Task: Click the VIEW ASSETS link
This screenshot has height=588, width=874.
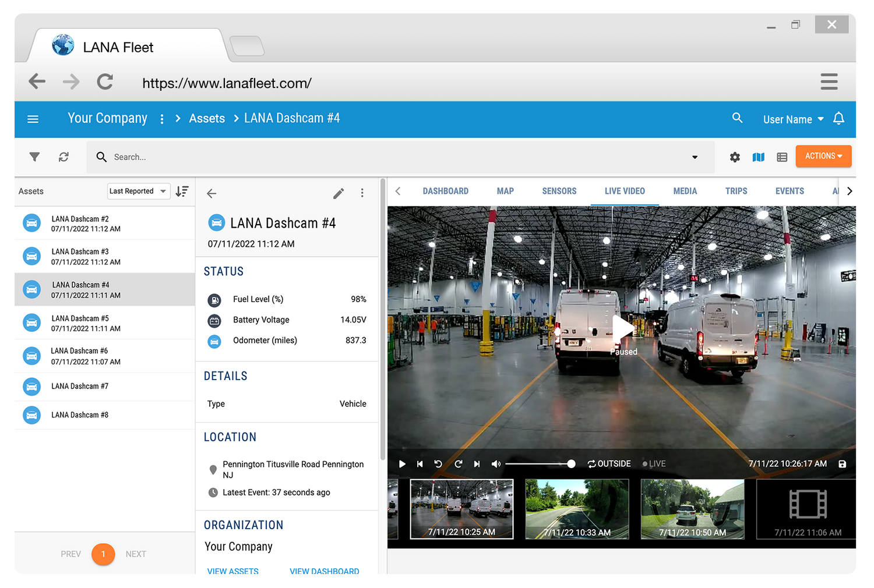Action: (x=232, y=571)
